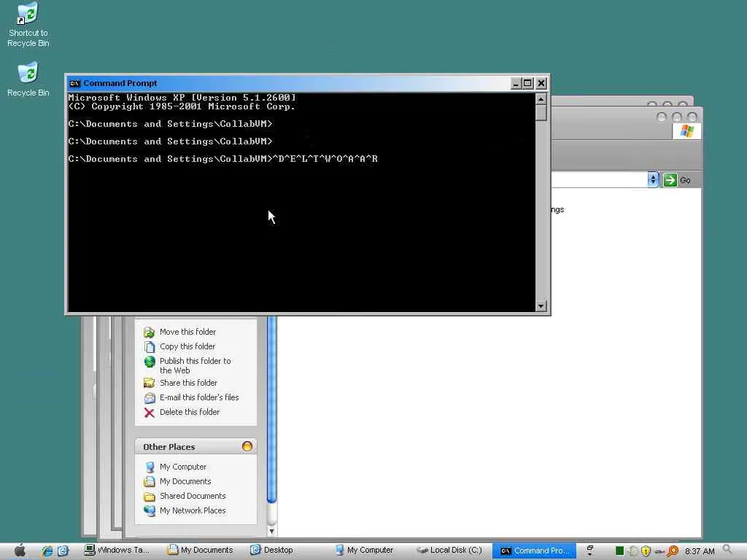Click the My Computer icon in Other Places
Image resolution: width=747 pixels, height=560 pixels.
coord(149,467)
